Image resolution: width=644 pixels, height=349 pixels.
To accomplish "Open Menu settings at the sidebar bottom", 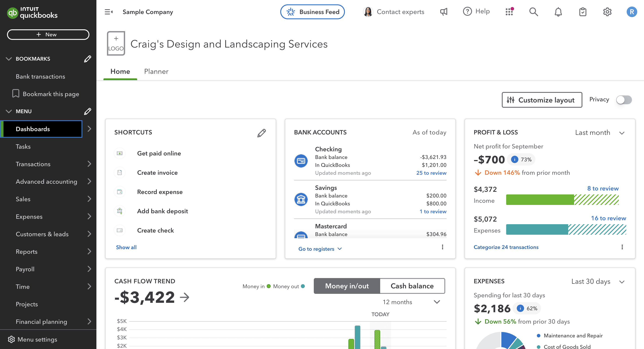I will [32, 339].
